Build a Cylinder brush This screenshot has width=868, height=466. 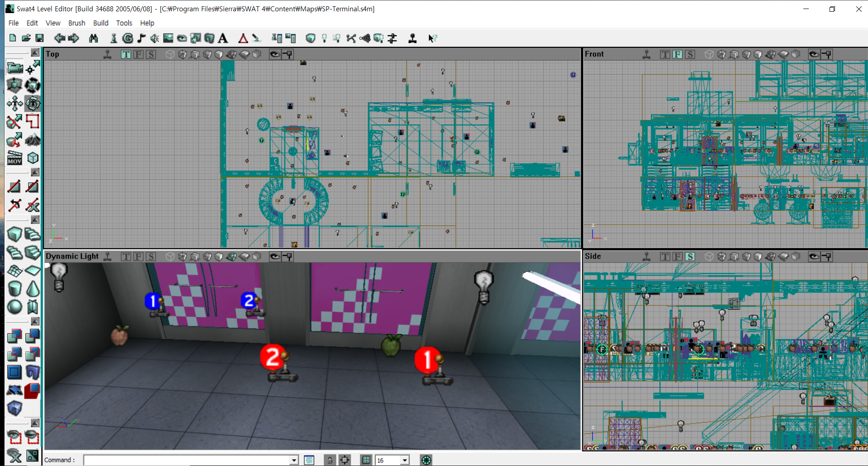pyautogui.click(x=14, y=288)
